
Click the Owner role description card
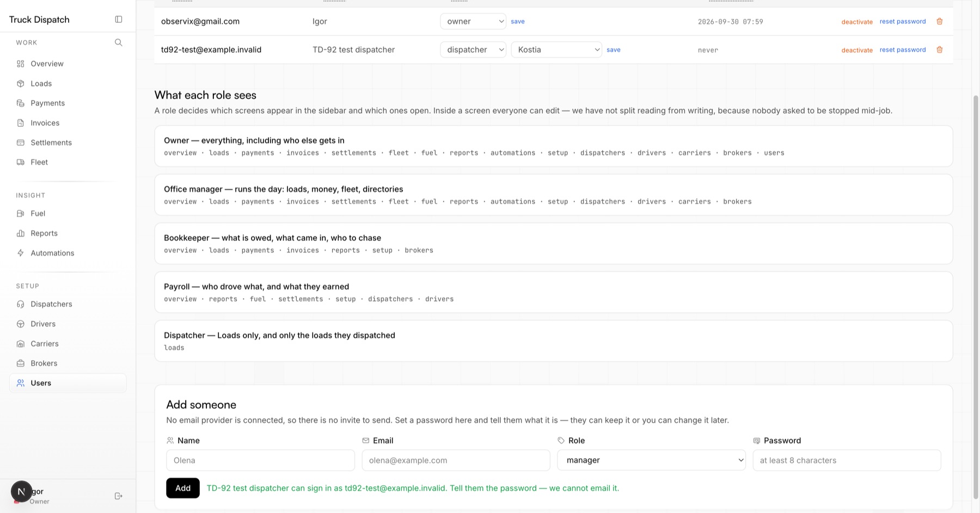pos(554,146)
